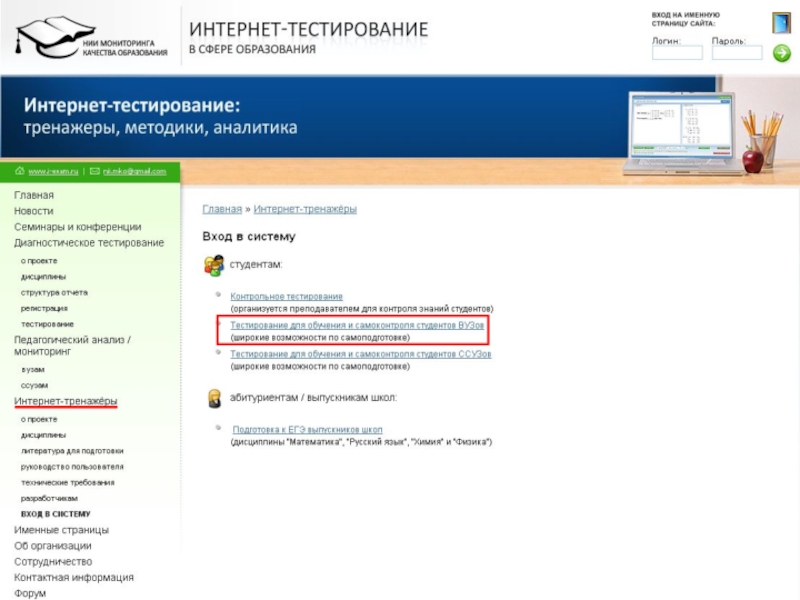Focus the Пароль input field

pos(737,53)
